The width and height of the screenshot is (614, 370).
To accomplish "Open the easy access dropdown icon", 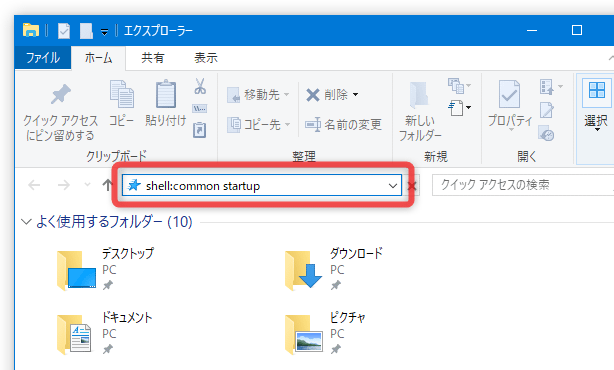I will [459, 108].
